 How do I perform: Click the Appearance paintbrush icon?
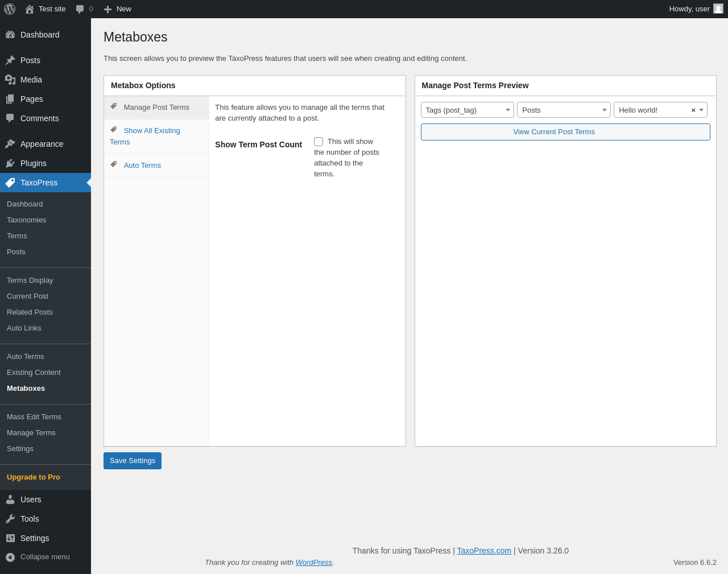coord(10,144)
